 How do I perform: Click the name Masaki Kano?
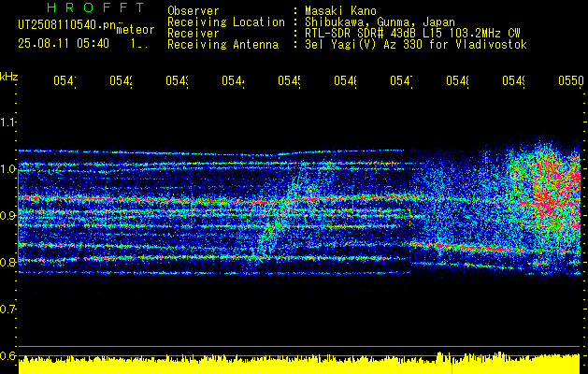point(340,11)
